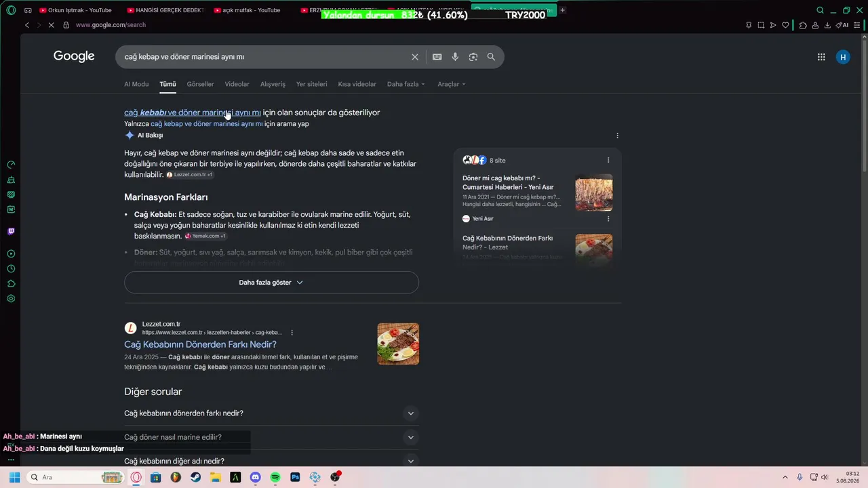The height and width of the screenshot is (488, 868).
Task: Open the GX Control speedometer icon in sidebar
Action: 11,165
